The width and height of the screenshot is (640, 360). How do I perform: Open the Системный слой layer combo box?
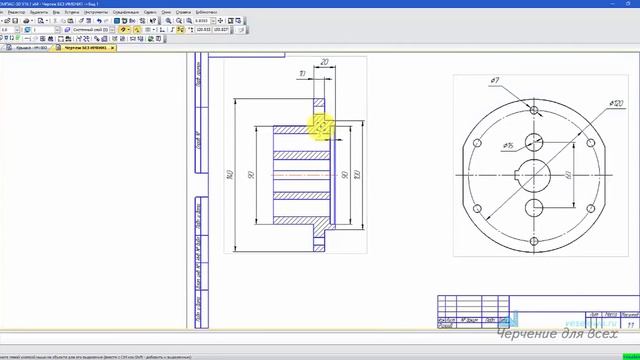click(93, 30)
